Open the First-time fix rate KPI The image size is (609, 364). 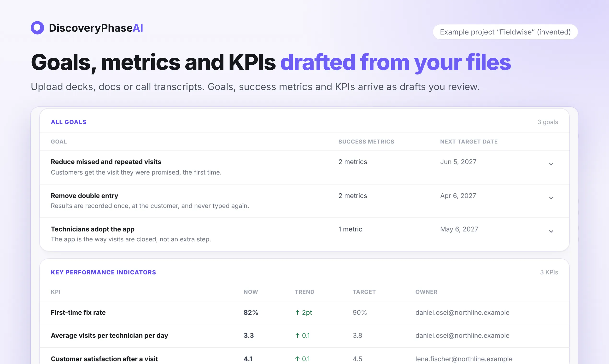(78, 313)
